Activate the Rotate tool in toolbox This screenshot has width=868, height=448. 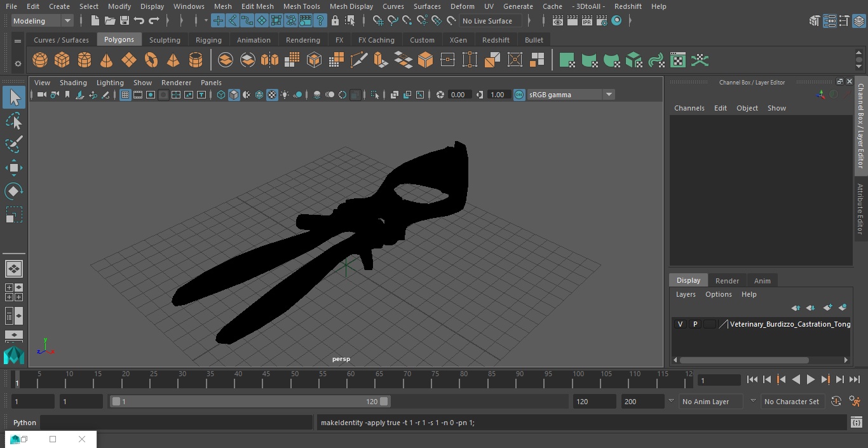(x=14, y=191)
